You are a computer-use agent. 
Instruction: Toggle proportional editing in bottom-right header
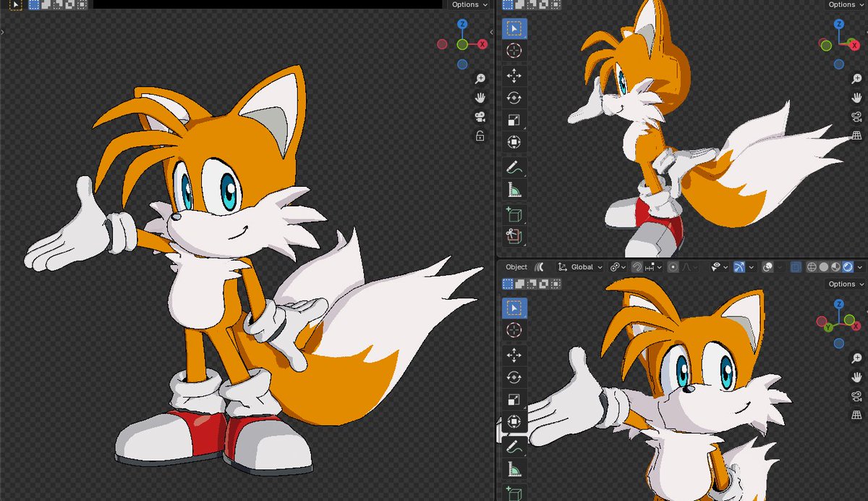point(673,267)
